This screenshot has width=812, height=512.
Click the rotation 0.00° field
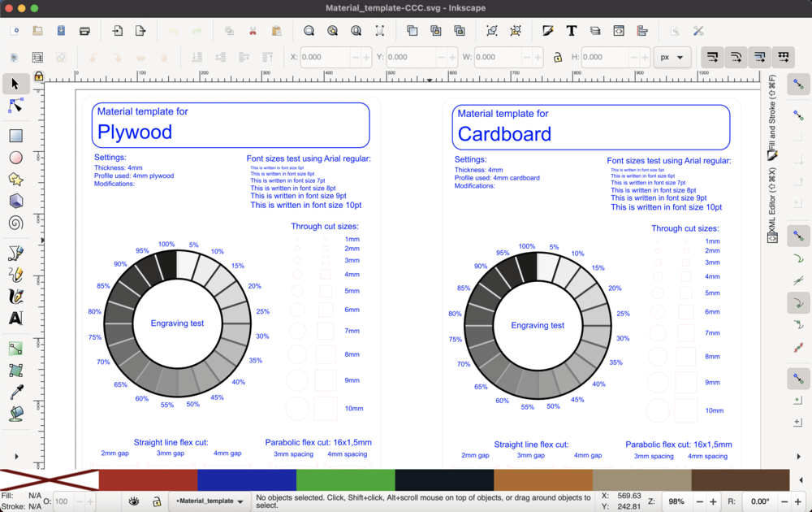click(760, 501)
